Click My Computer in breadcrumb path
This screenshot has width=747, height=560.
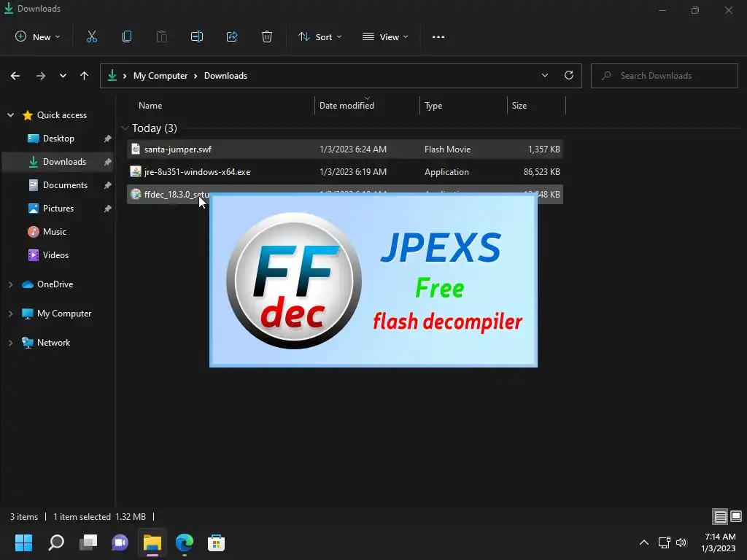(160, 76)
